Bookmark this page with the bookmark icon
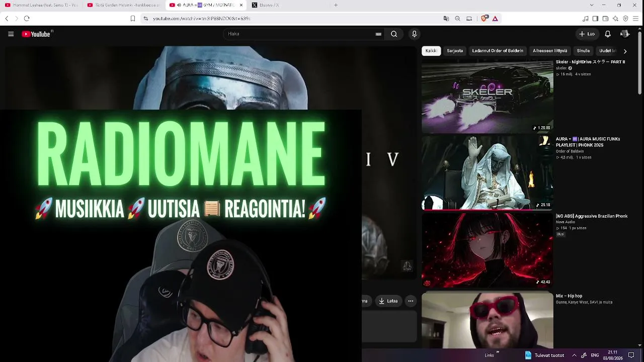The height and width of the screenshot is (362, 644). [133, 19]
